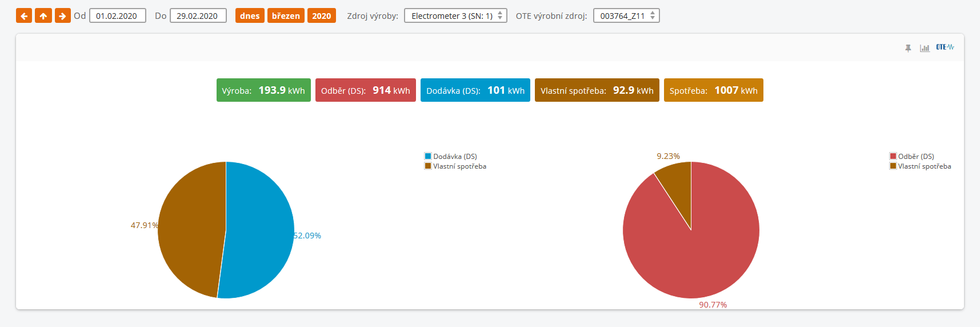Viewport: 980px width, 327px height.
Task: Click the green Výroba summary badge
Action: point(263,90)
